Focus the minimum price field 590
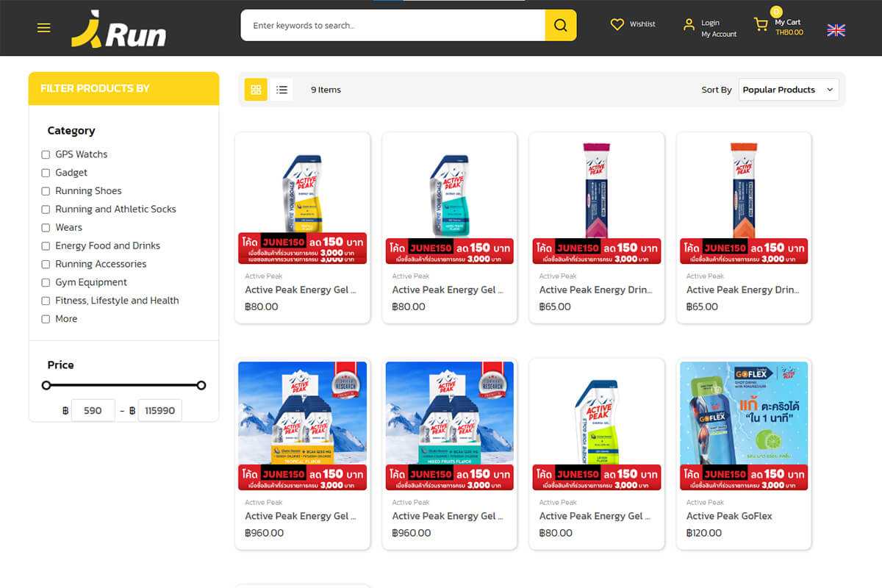This screenshot has height=588, width=882. click(93, 410)
